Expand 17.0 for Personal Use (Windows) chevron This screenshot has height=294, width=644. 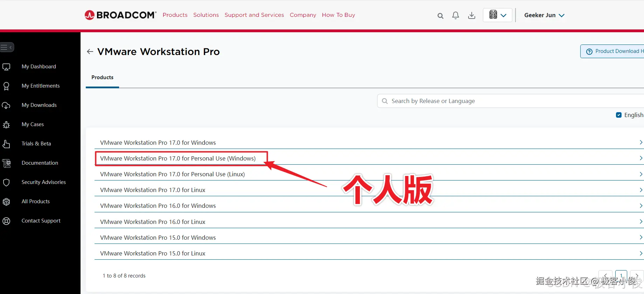(640, 158)
